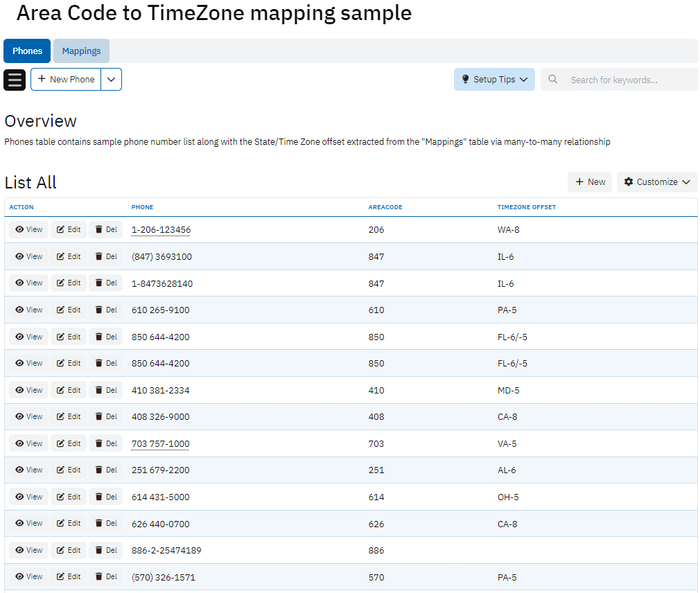Expand the New Phone dropdown arrow
This screenshot has height=593, width=700.
click(112, 80)
